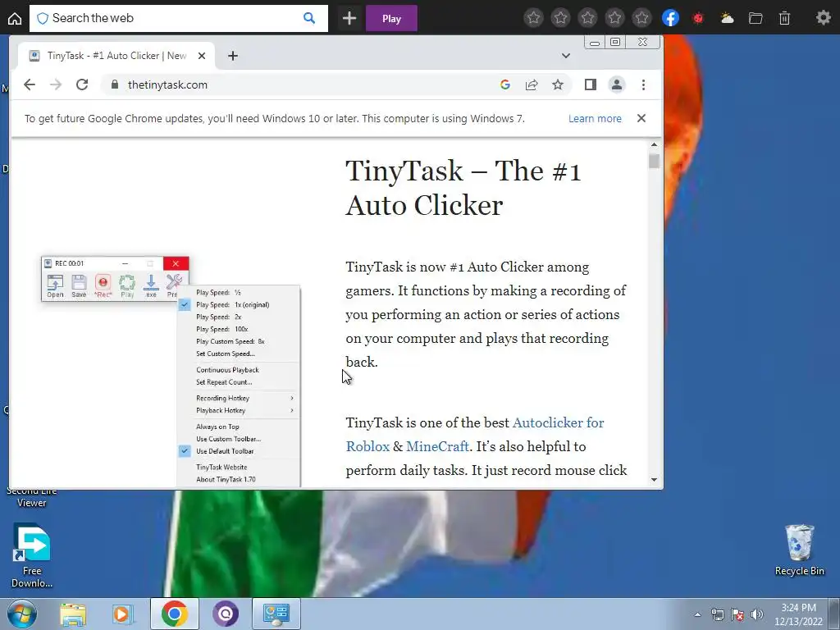Open Chrome's three-dot menu
This screenshot has width=840, height=630.
click(643, 84)
